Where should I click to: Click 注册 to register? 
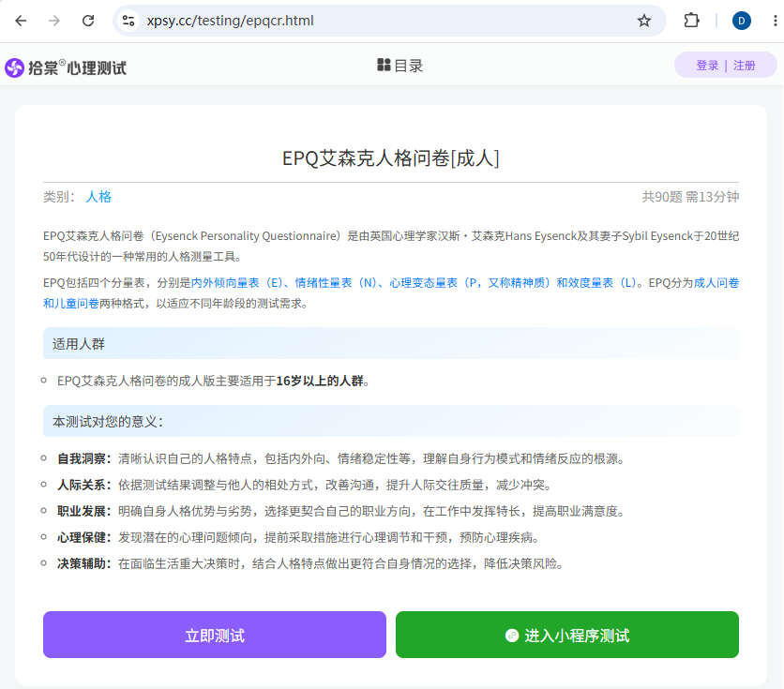744,66
